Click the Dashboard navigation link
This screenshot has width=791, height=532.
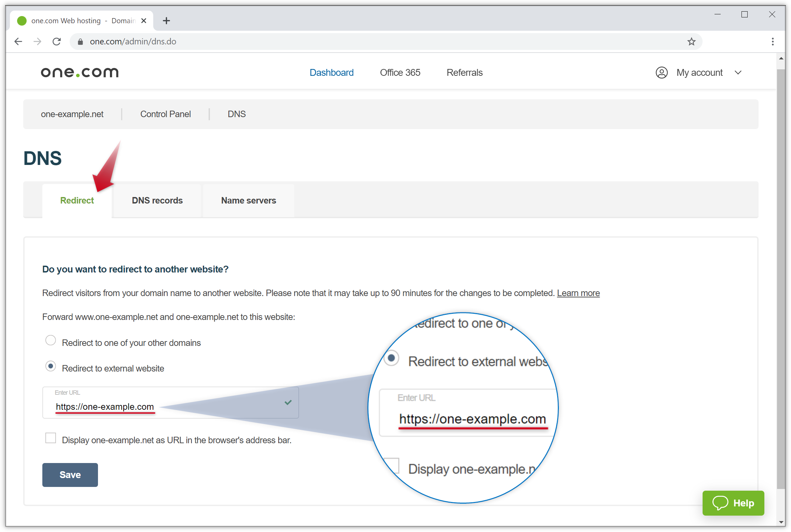click(332, 72)
